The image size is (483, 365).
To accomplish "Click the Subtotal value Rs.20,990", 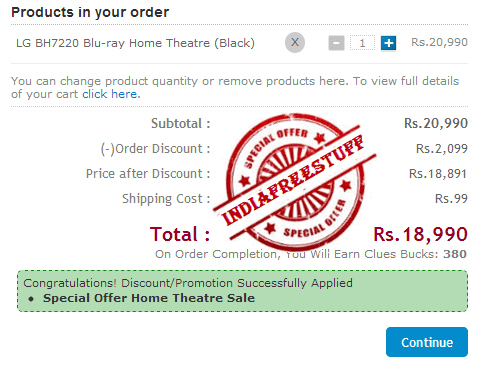I will pyautogui.click(x=436, y=123).
